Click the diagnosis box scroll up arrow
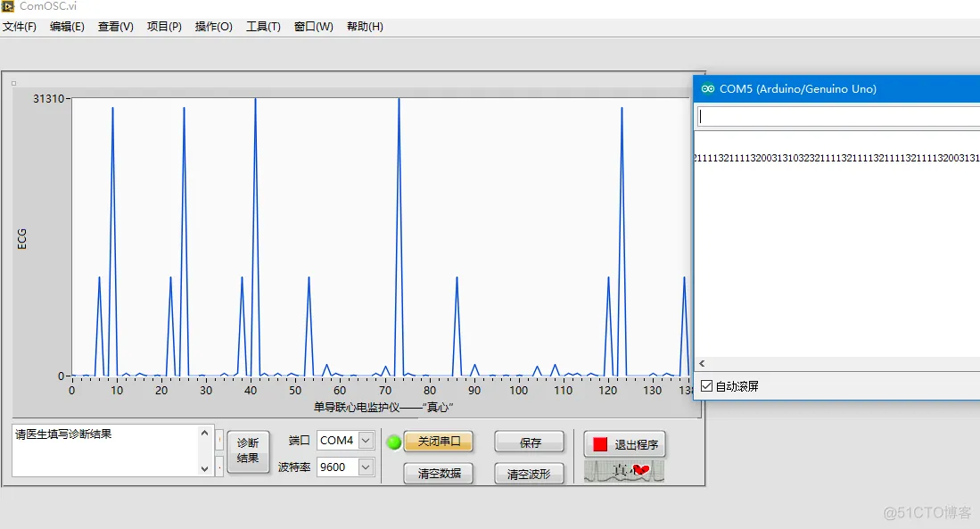The width and height of the screenshot is (980, 529). pyautogui.click(x=204, y=433)
